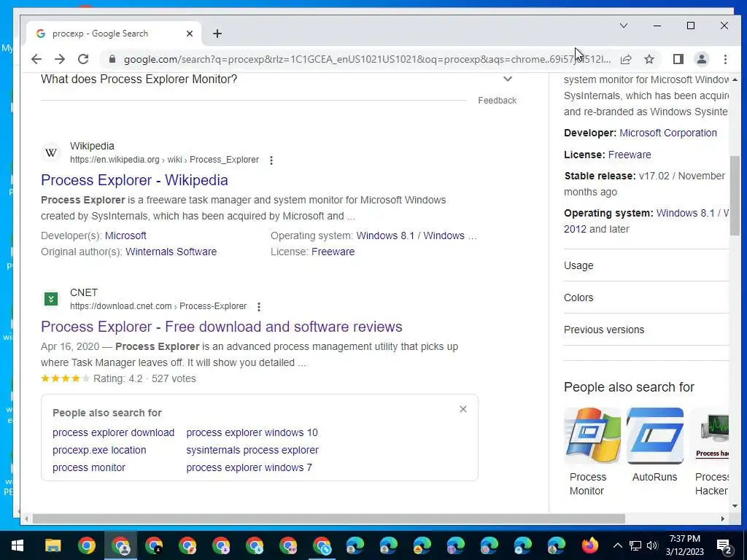Click the vertical scrollbar up arrow
The height and width of the screenshot is (560, 747).
735,79
